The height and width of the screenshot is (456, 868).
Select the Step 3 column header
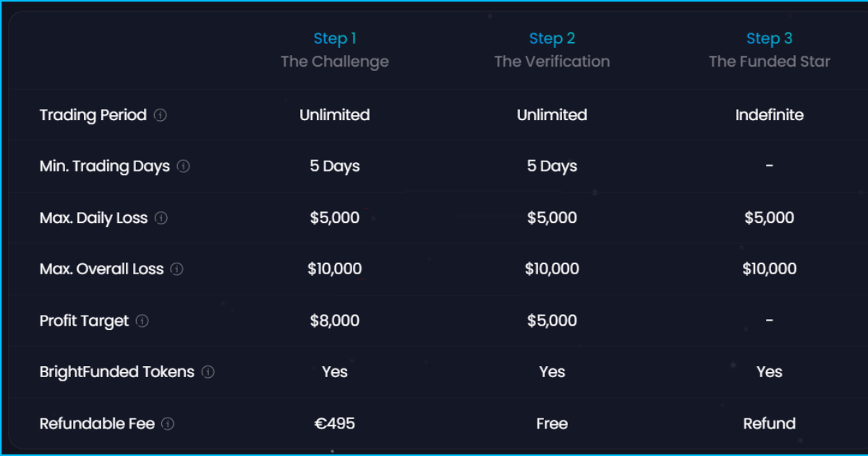769,38
